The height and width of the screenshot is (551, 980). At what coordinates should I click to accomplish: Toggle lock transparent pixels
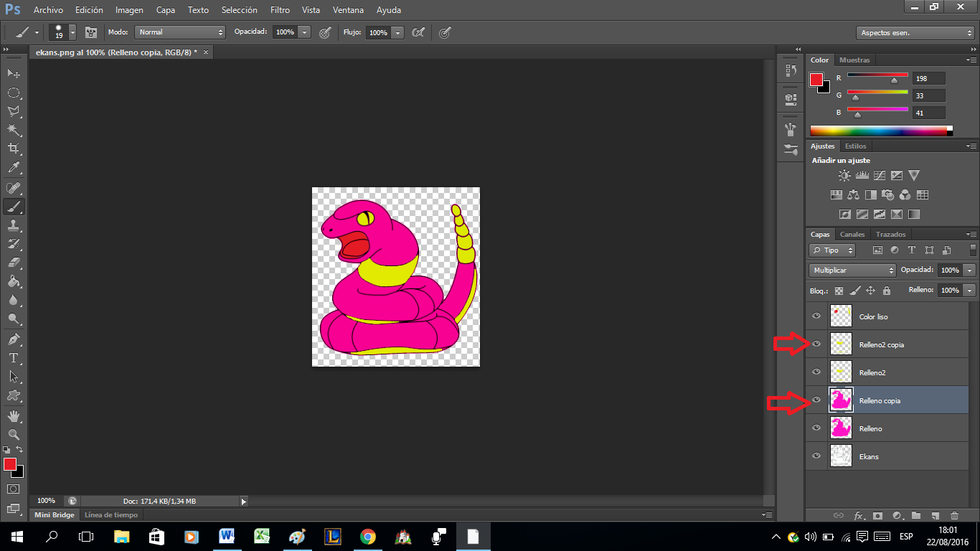click(x=839, y=291)
